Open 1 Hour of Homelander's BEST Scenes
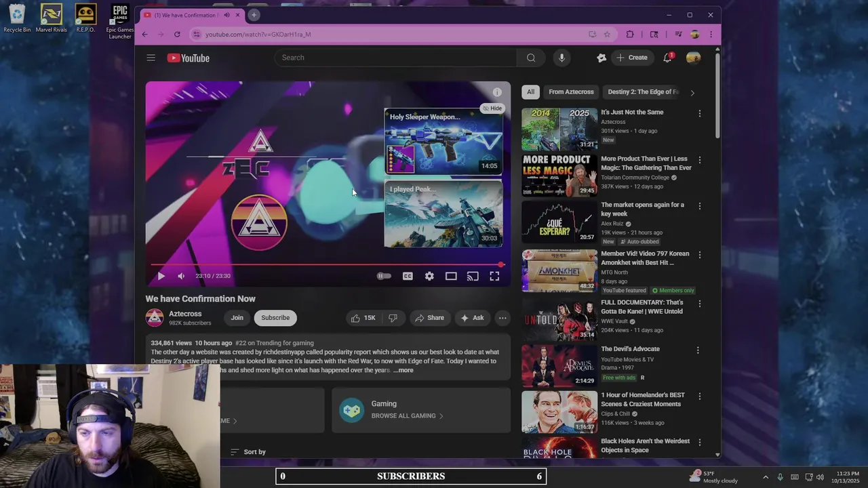868x488 pixels. pyautogui.click(x=643, y=400)
